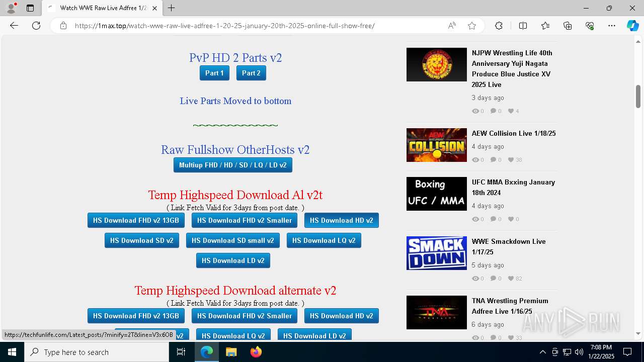This screenshot has height=362, width=644.
Task: Click the comments icon on AEW Collision post
Action: (493, 160)
